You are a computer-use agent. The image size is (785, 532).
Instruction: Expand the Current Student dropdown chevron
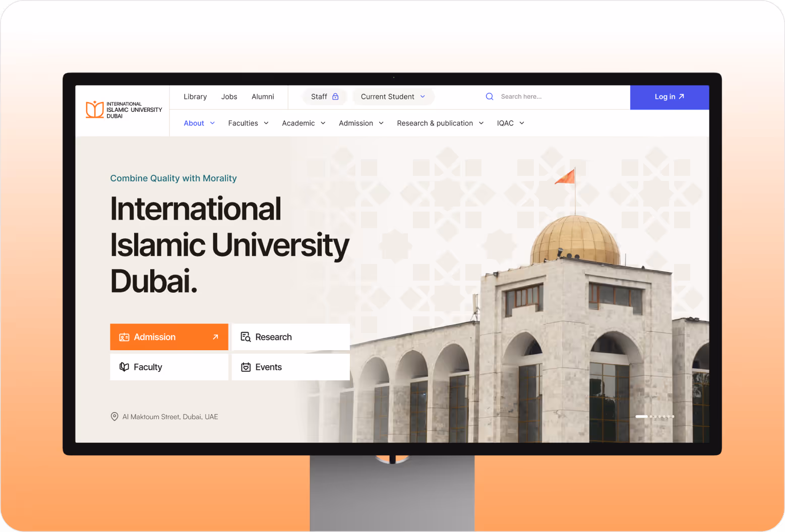(422, 97)
